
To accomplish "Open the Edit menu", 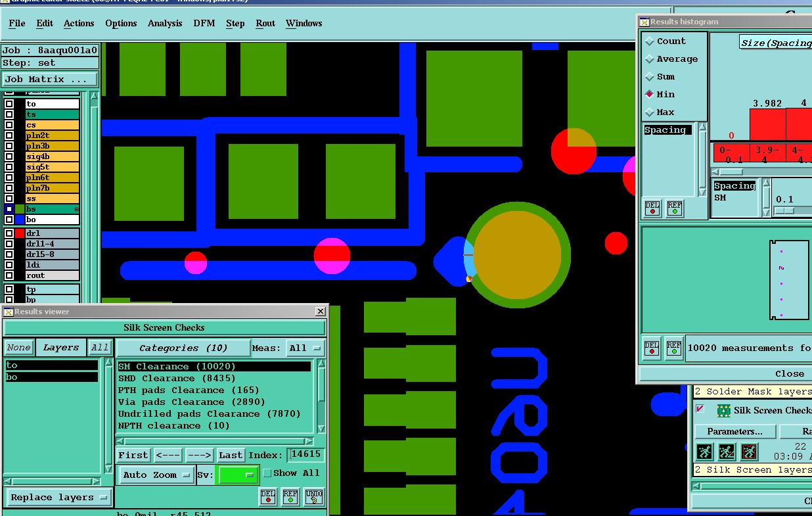I will click(45, 23).
